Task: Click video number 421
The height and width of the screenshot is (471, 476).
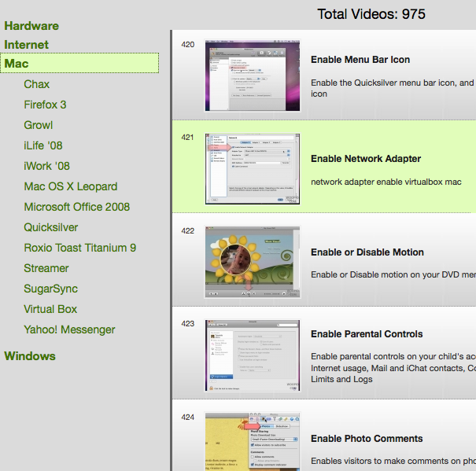Action: point(187,138)
